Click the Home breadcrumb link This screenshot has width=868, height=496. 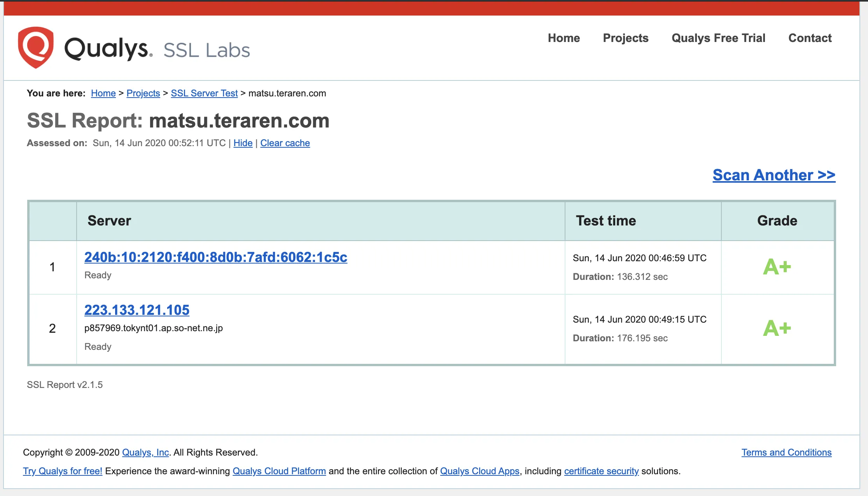coord(103,93)
